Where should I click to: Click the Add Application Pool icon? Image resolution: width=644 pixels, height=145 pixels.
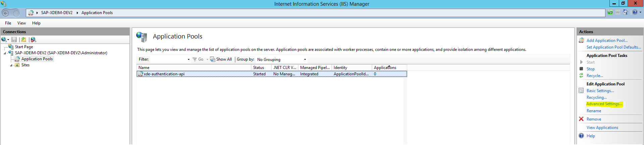click(581, 41)
